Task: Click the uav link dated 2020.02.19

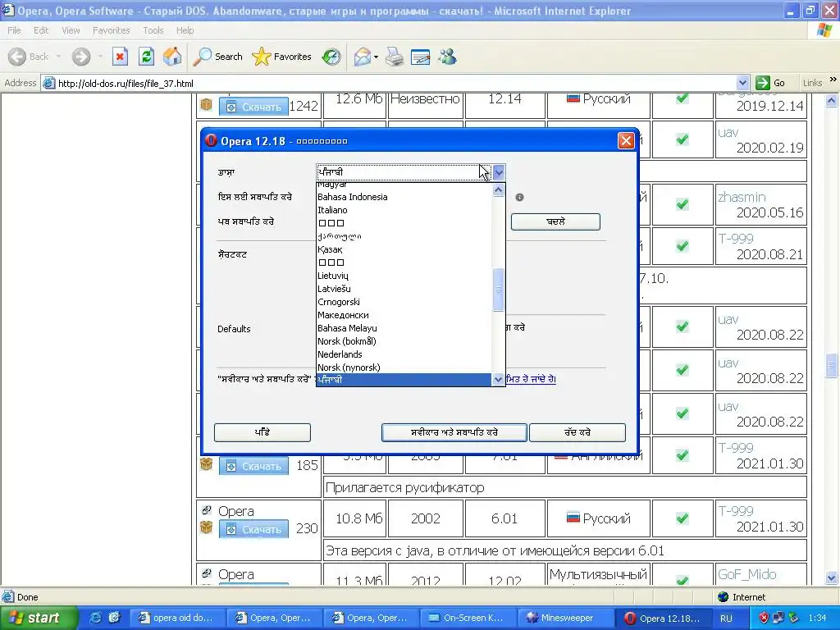Action: [x=728, y=132]
